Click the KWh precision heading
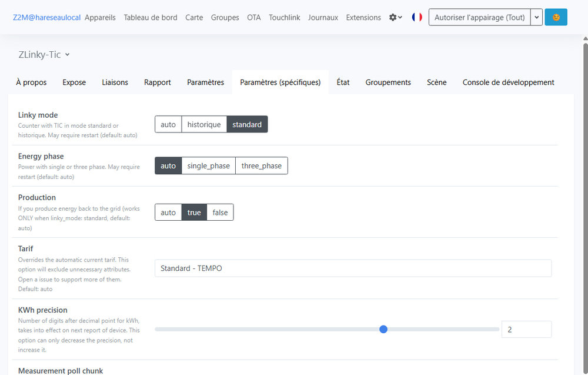Screen dimensions: 588x375 [43, 310]
